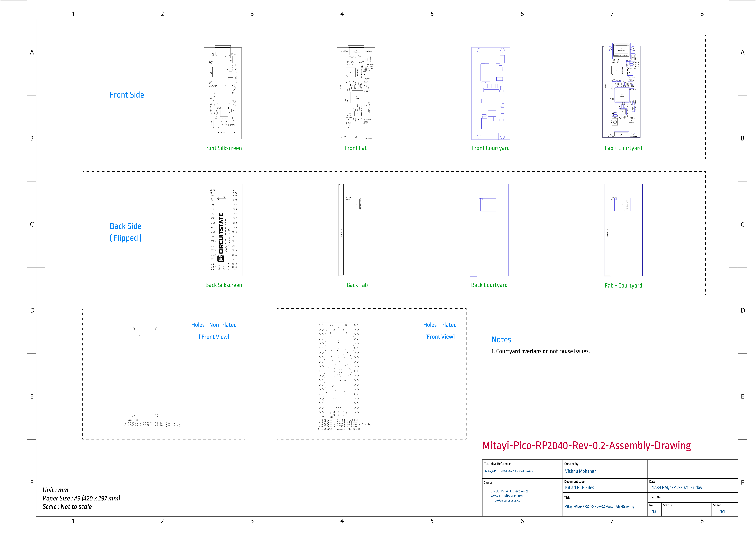
Task: Click the 'Front Silkscreen' caption
Action: coord(223,148)
